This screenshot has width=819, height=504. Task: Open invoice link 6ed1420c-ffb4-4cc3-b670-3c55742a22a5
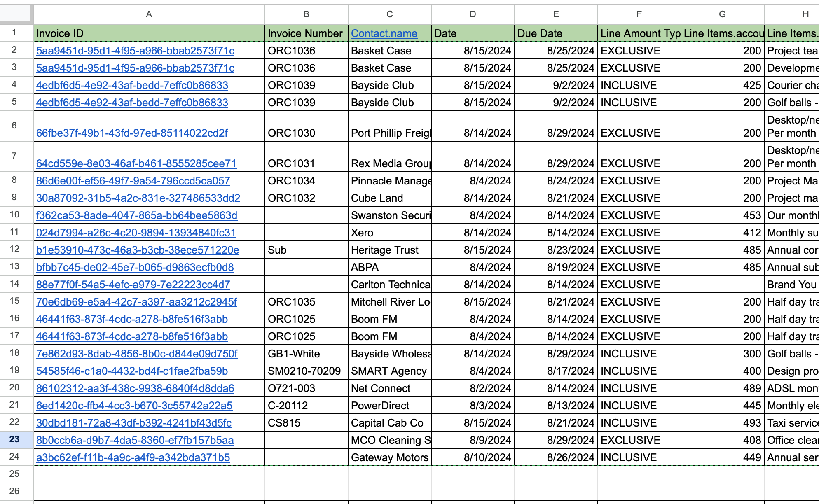pyautogui.click(x=134, y=406)
